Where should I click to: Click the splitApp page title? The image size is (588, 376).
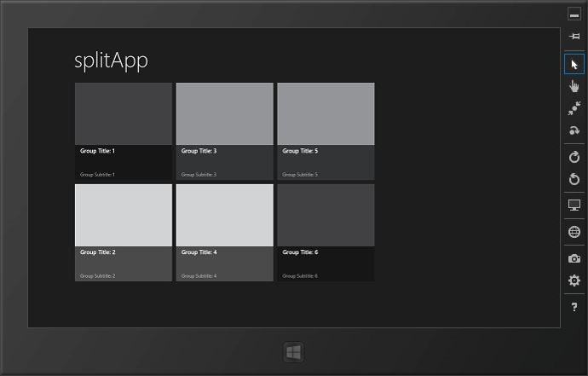(x=111, y=61)
